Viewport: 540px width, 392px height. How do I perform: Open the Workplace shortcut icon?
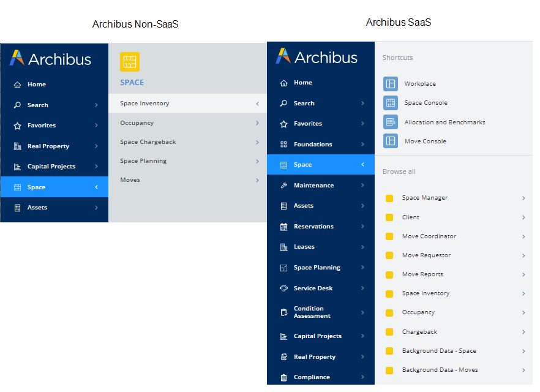390,84
